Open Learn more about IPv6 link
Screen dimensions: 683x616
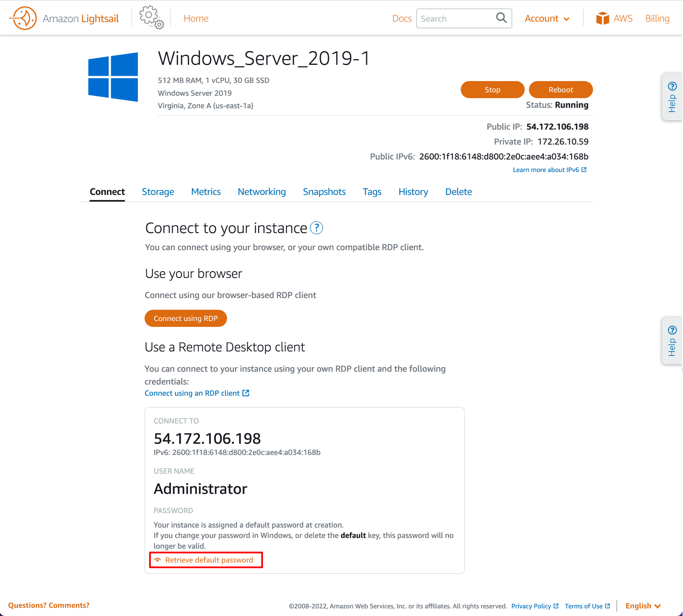point(546,170)
